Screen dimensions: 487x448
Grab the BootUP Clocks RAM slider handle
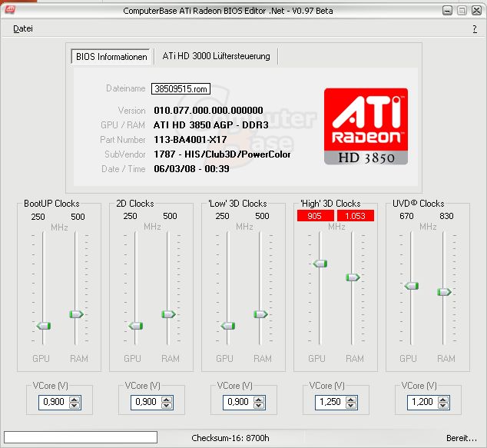[x=76, y=314]
